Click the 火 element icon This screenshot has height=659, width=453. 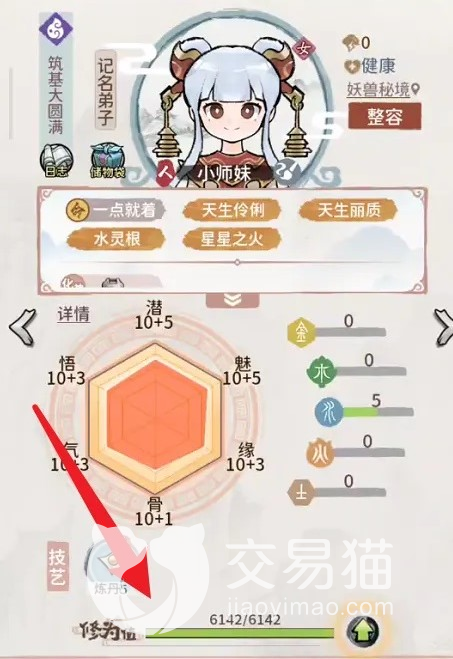tap(321, 453)
